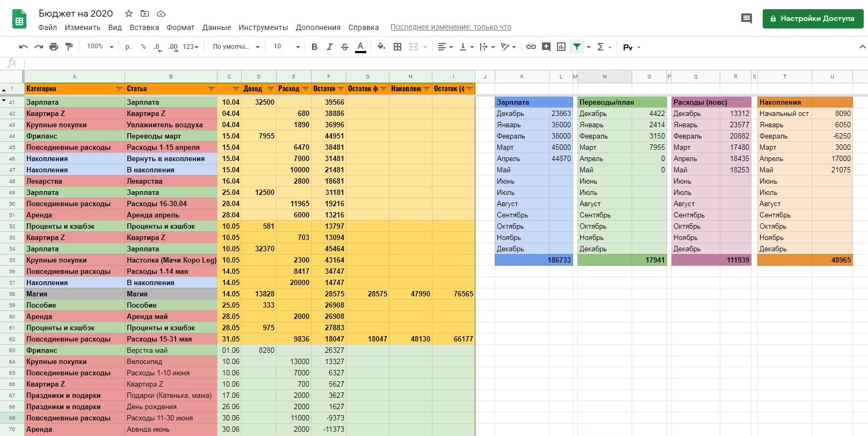
Task: Click the document title Бюджет на 2020
Action: point(76,13)
